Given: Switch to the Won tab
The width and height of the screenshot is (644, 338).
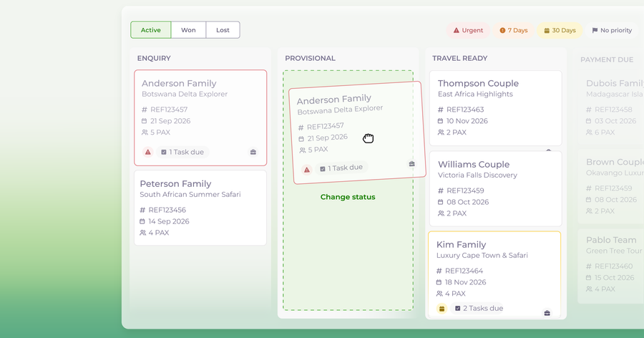Looking at the screenshot, I should tap(188, 30).
